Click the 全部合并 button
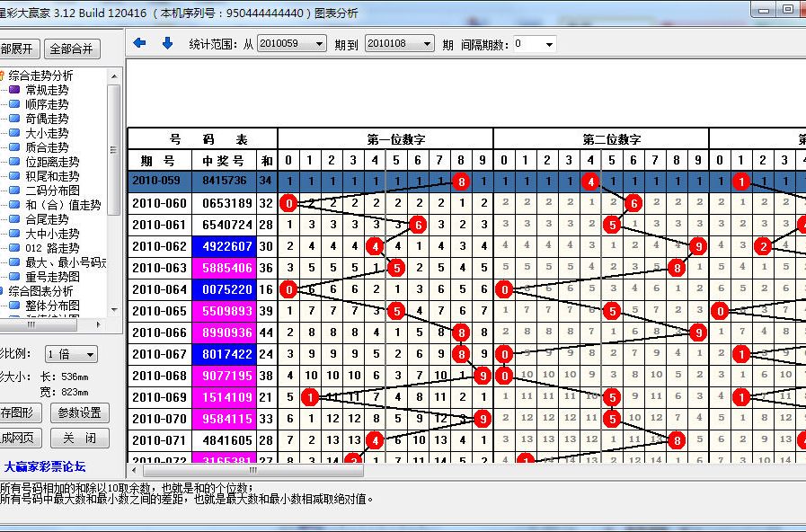This screenshot has width=806, height=532. [72, 49]
